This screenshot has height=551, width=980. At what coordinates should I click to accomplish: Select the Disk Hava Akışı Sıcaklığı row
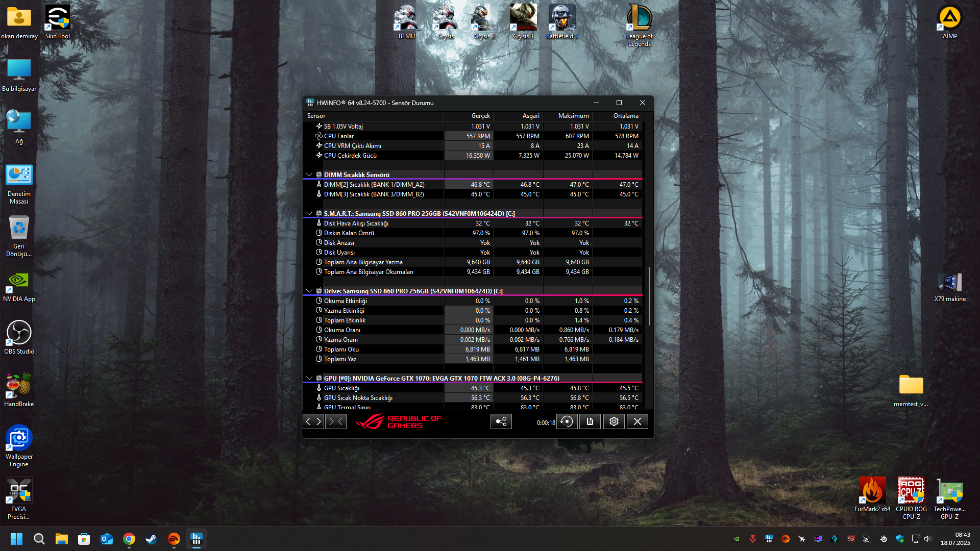pyautogui.click(x=472, y=223)
